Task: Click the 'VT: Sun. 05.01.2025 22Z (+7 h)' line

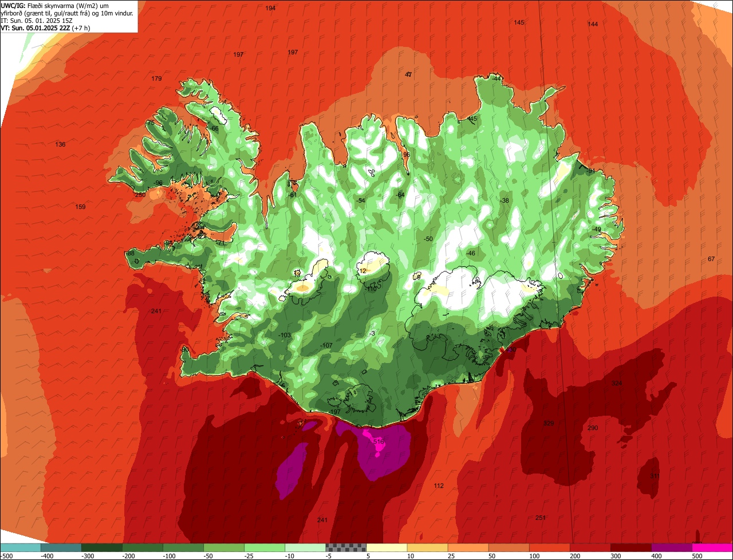Action: (46, 27)
